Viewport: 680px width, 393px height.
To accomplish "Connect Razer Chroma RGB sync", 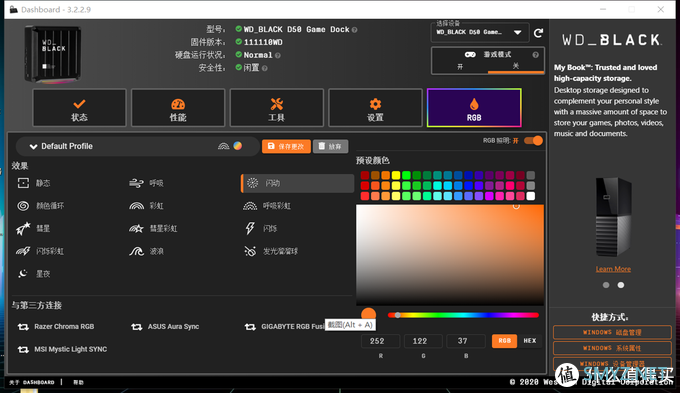I will pos(56,327).
